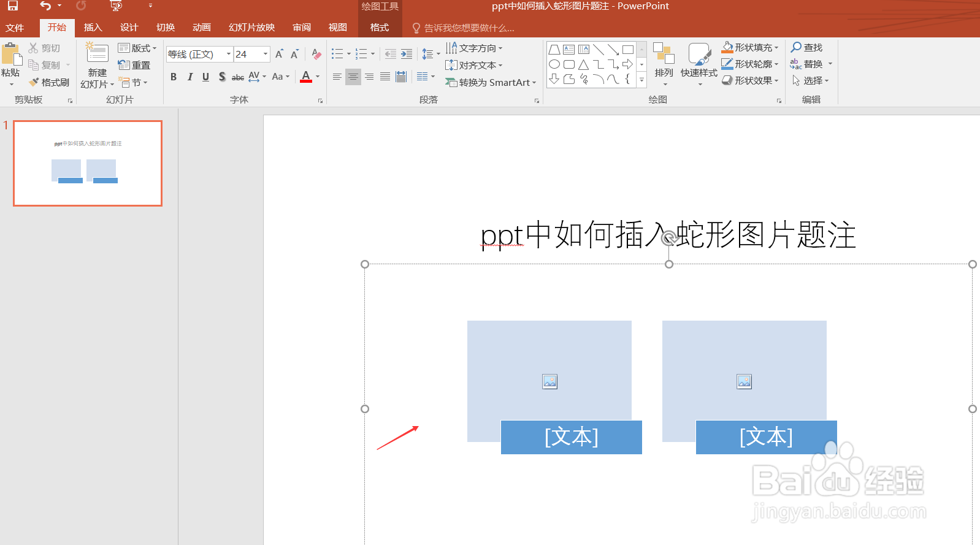Select the text box shape in gallery
The width and height of the screenshot is (980, 545).
(569, 50)
